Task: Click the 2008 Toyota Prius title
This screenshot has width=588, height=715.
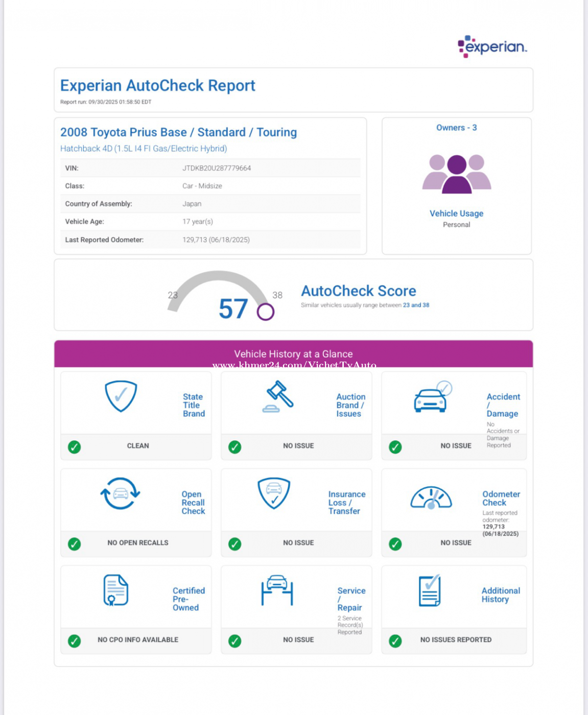Action: pyautogui.click(x=178, y=132)
